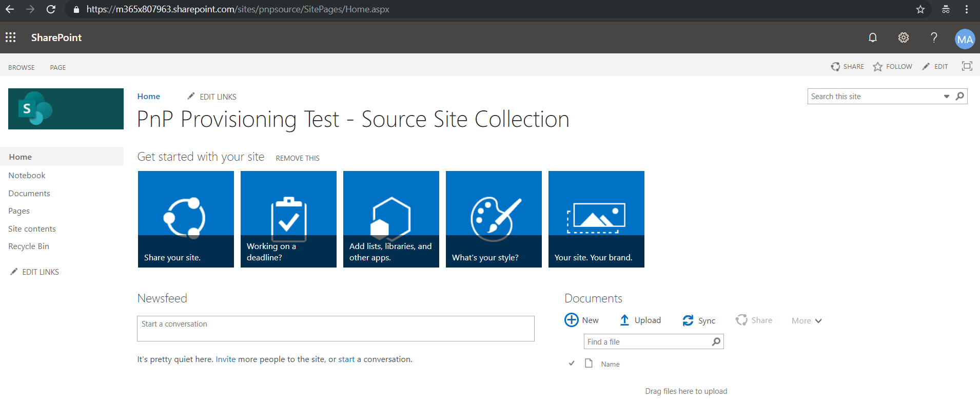Click the Sync library icon
The height and width of the screenshot is (400, 980).
(688, 320)
